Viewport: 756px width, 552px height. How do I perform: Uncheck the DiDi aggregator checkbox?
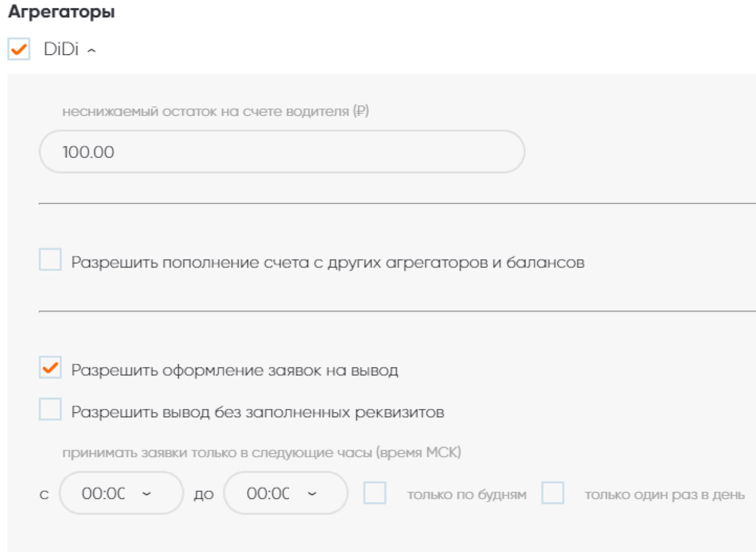pos(19,49)
